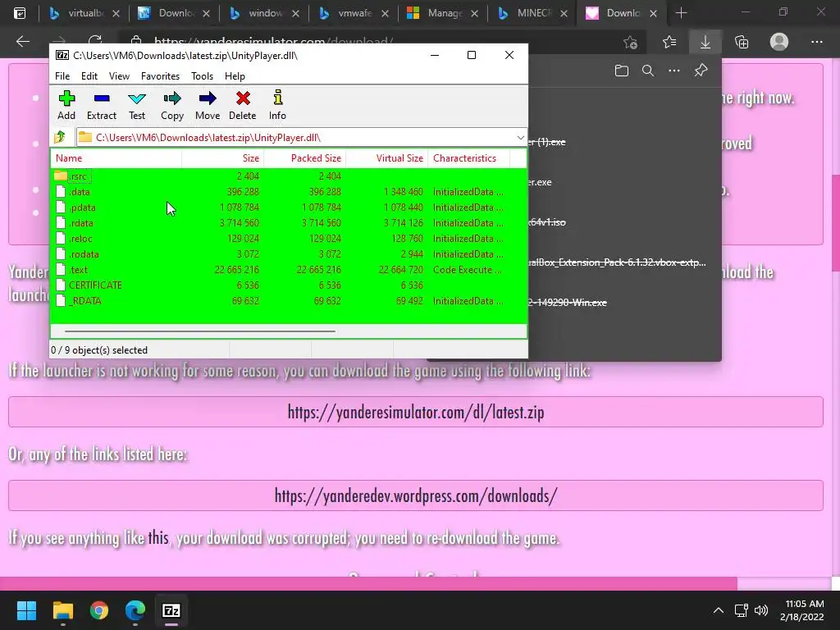Screen dimensions: 840x630
Task: Open the Edge profile avatar
Action: coord(779,42)
